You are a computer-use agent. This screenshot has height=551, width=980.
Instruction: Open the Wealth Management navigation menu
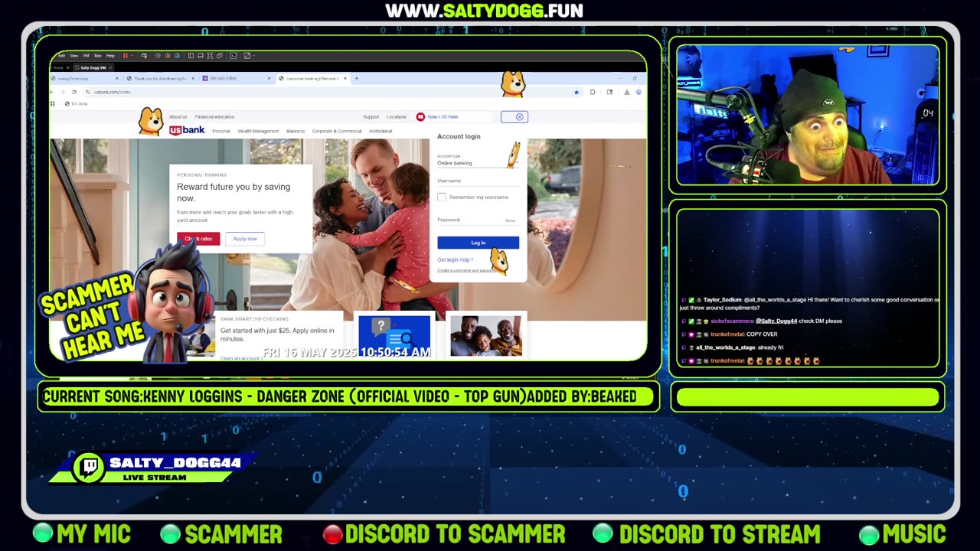(259, 131)
